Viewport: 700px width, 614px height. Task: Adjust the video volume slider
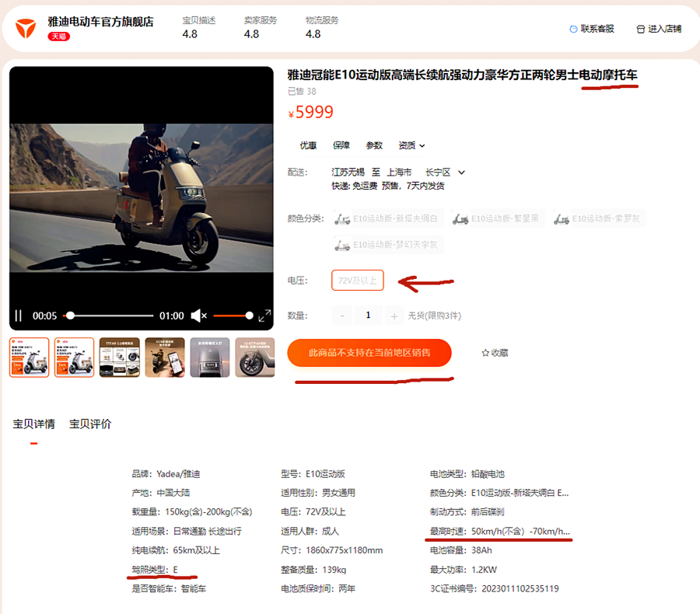(x=233, y=316)
